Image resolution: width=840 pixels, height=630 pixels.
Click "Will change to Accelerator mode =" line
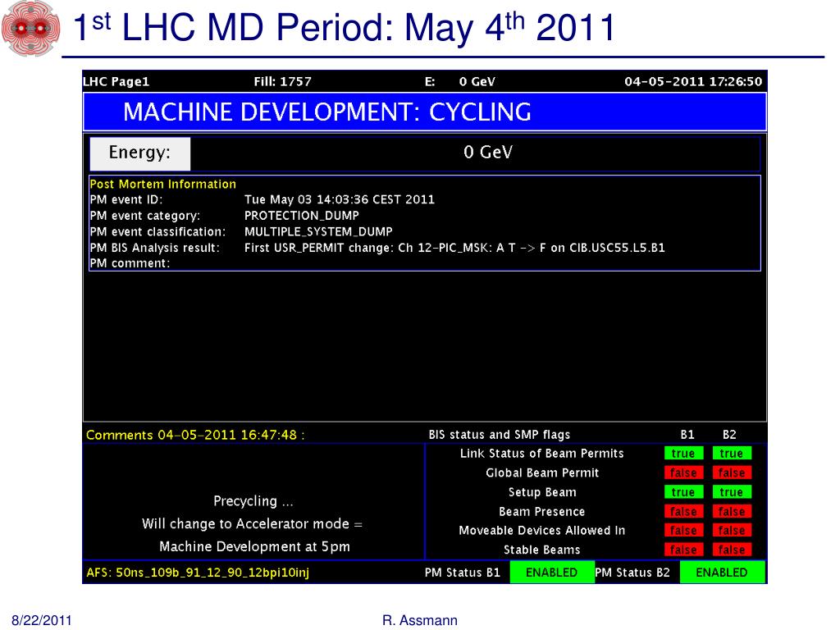[252, 524]
